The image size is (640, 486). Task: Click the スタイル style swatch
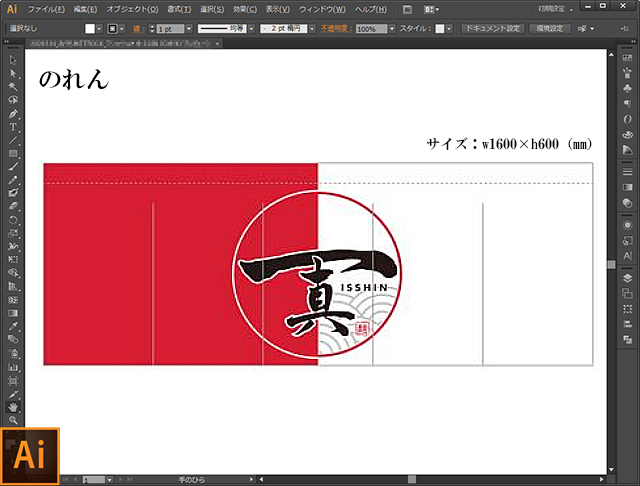440,29
